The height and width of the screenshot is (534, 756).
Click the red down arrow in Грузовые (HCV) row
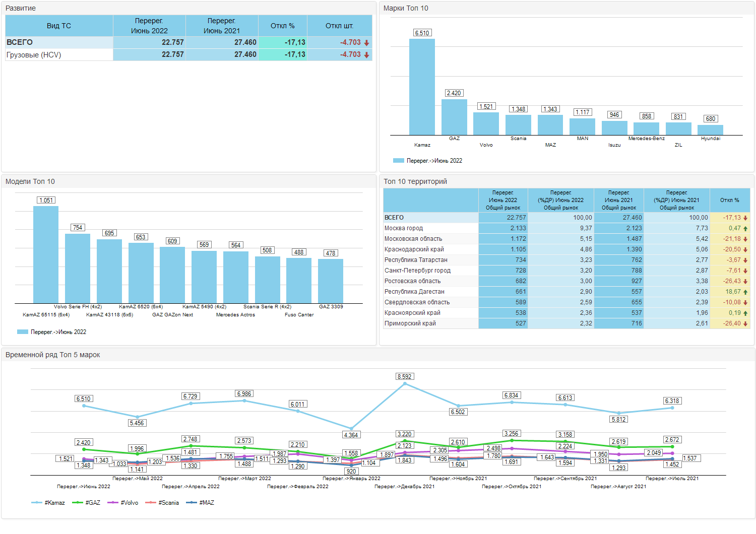pyautogui.click(x=366, y=55)
